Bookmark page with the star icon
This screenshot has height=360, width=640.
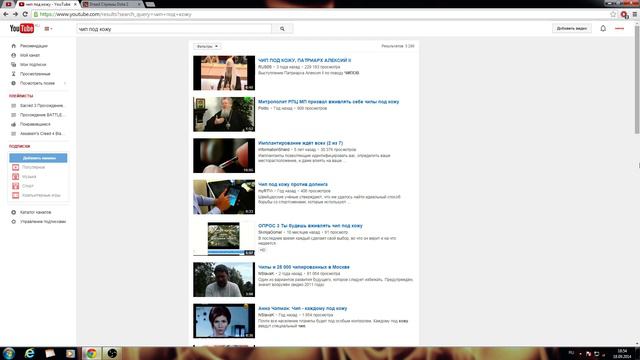pos(613,14)
